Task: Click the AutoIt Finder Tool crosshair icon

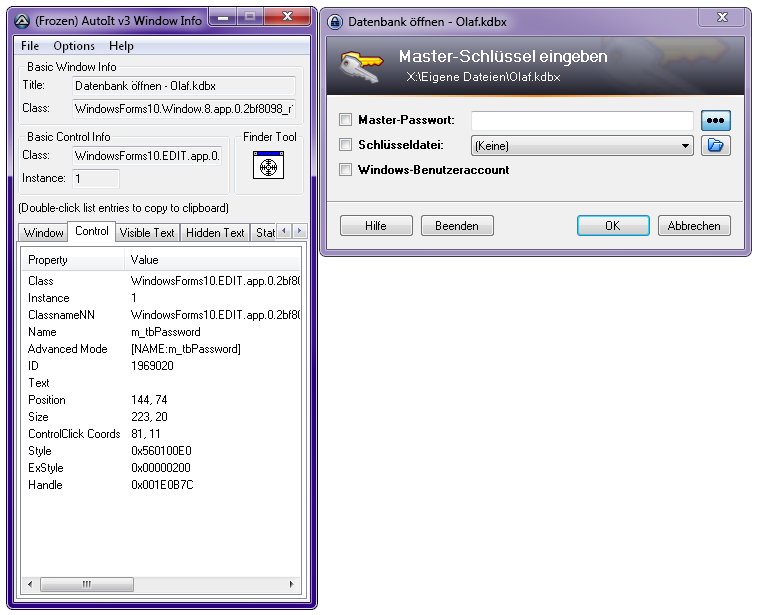Action: coord(268,165)
